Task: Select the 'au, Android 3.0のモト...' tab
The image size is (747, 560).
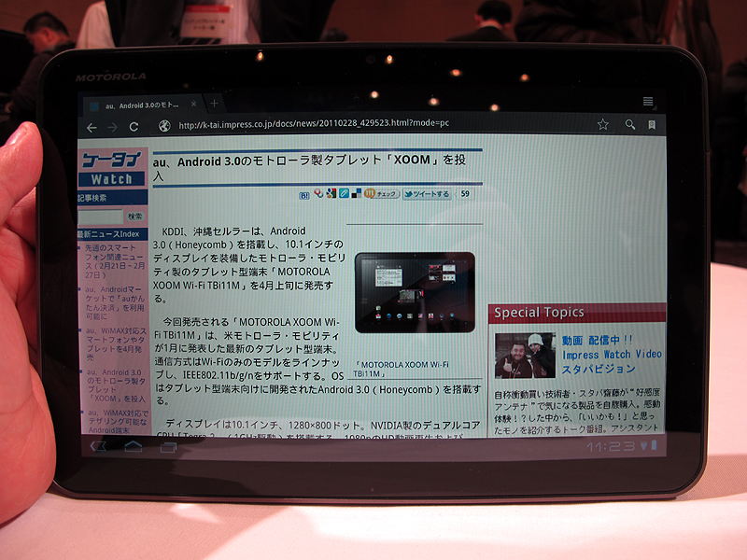Action: 143,105
